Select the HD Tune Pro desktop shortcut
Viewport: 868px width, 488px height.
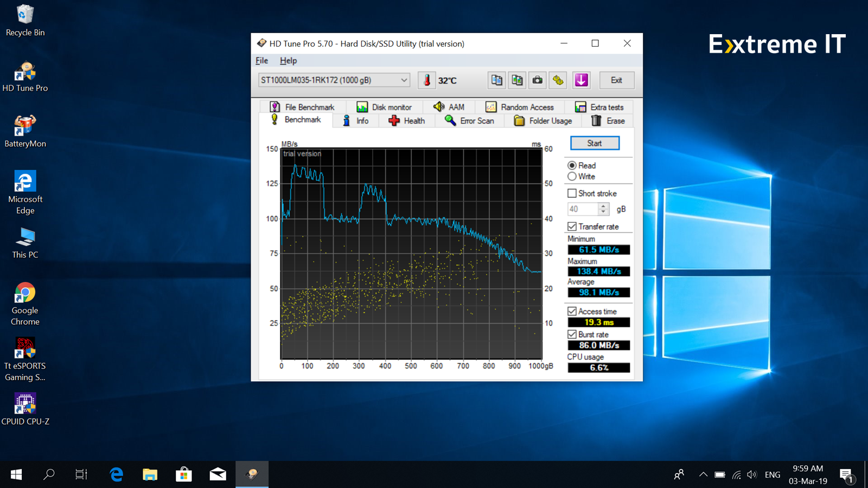pos(25,76)
